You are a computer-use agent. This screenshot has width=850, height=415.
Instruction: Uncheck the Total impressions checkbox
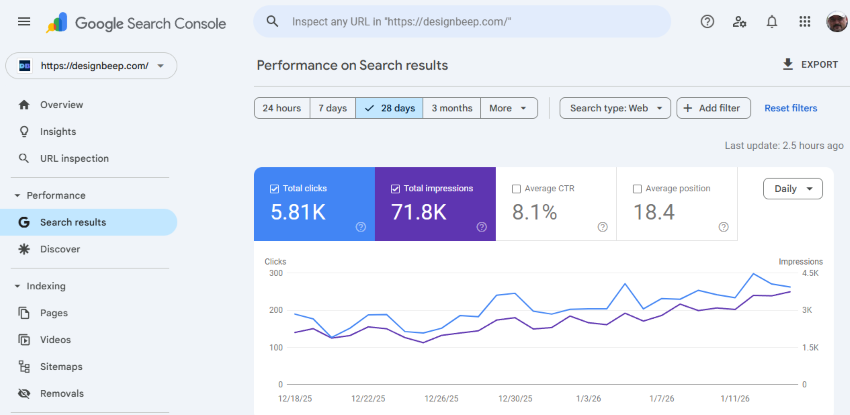click(396, 188)
